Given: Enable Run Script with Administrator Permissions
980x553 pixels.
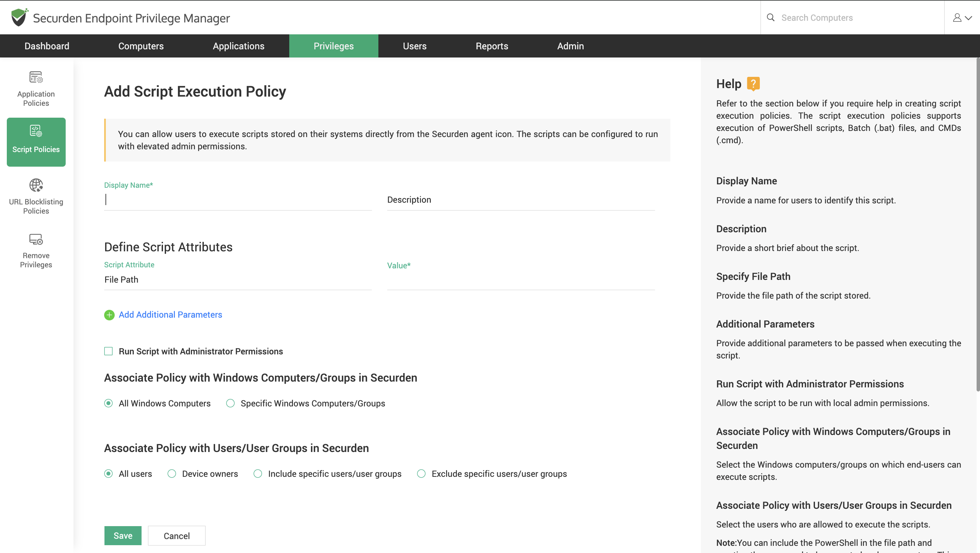Looking at the screenshot, I should click(x=109, y=351).
